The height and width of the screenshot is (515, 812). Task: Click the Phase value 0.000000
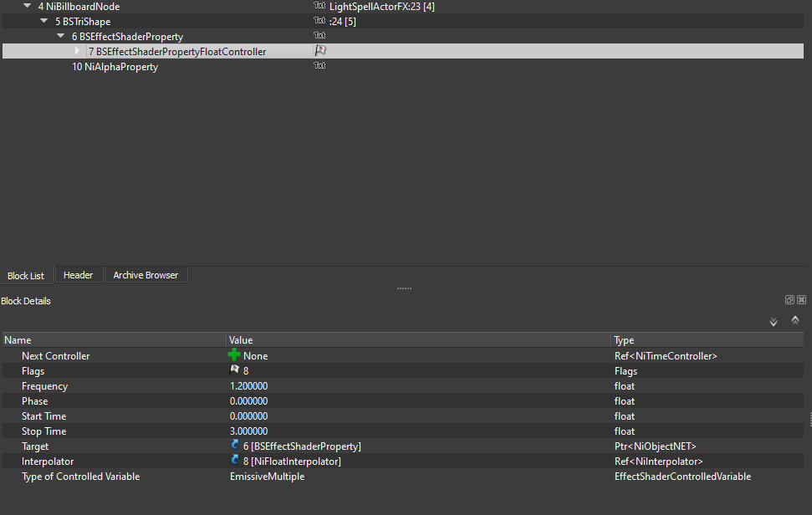pyautogui.click(x=248, y=401)
